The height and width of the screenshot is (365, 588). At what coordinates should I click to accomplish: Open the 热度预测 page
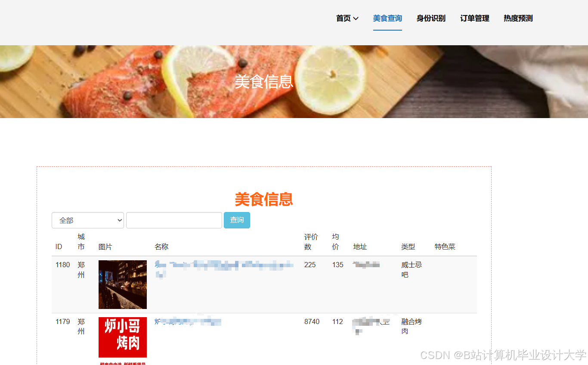(x=518, y=19)
